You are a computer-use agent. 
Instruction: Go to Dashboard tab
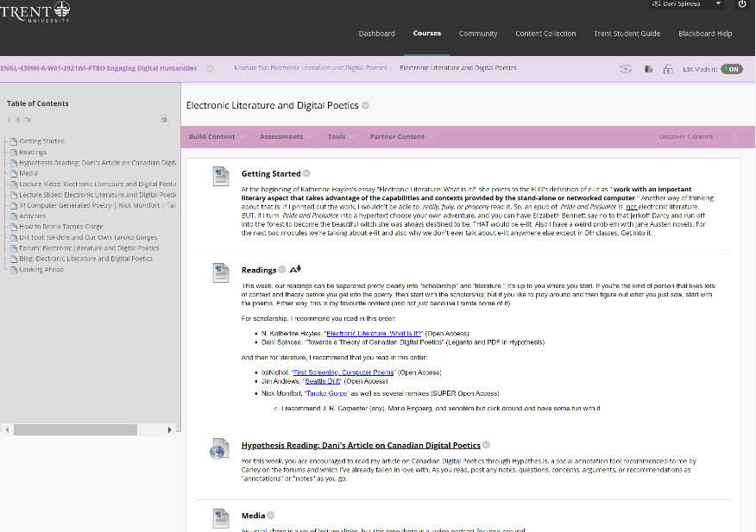[x=376, y=34]
